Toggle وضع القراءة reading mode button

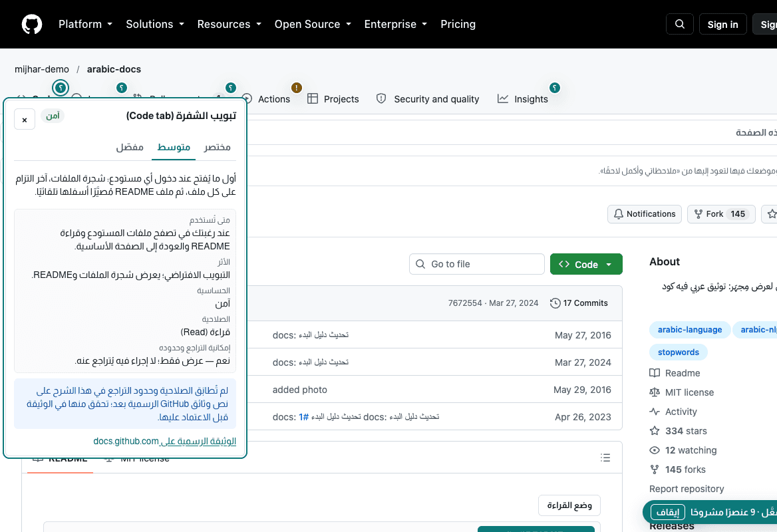click(569, 505)
